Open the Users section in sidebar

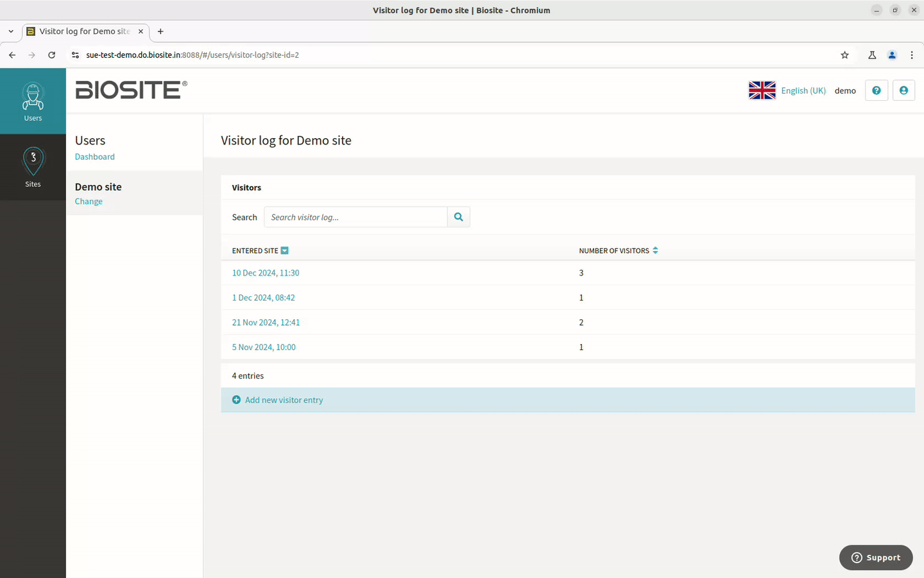[33, 101]
